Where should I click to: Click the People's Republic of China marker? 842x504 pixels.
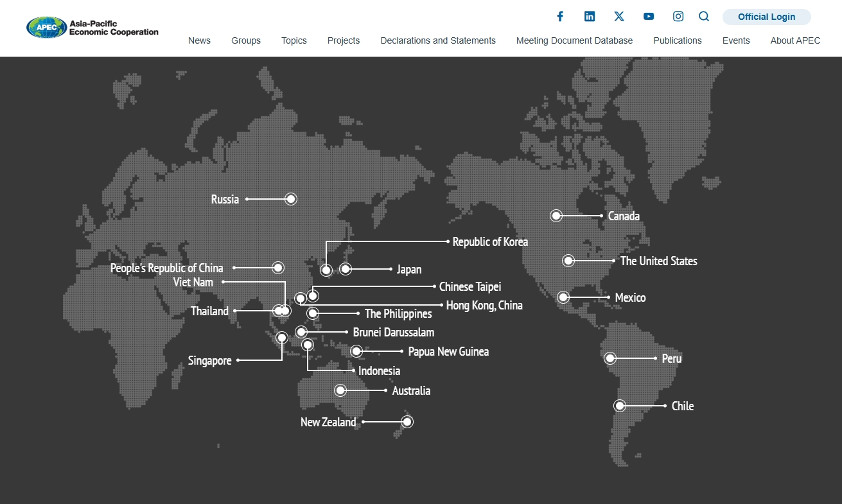click(278, 268)
